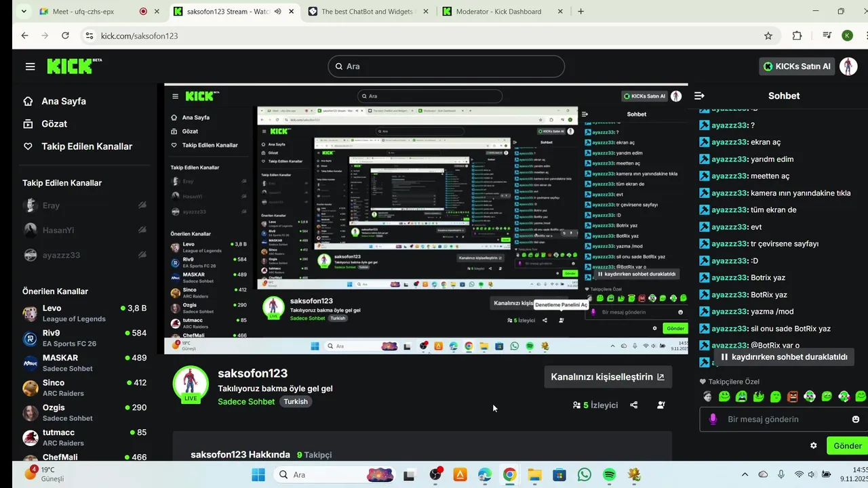Open recommended channel Riv9
The width and height of the screenshot is (868, 488).
pos(85,338)
